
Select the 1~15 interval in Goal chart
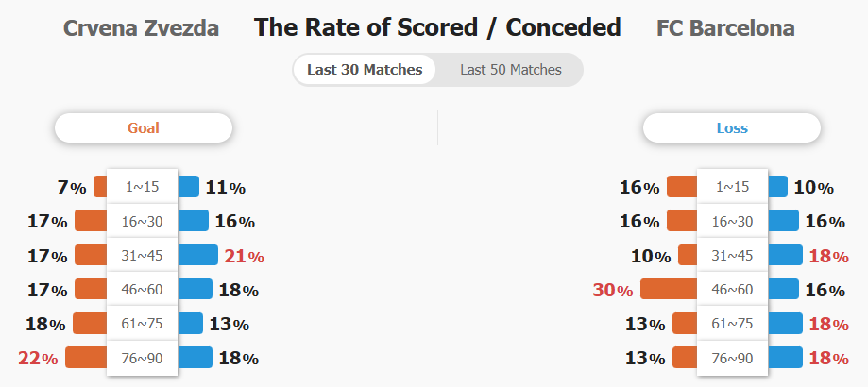[x=143, y=186]
